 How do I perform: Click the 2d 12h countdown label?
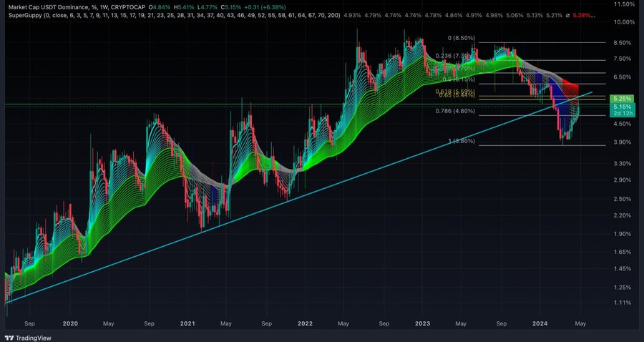622,113
